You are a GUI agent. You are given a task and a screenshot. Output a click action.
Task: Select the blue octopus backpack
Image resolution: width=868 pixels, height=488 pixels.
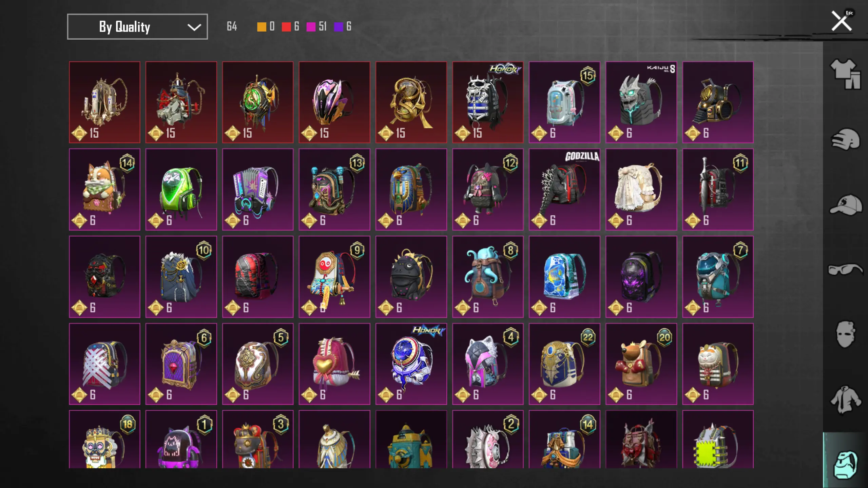click(488, 277)
